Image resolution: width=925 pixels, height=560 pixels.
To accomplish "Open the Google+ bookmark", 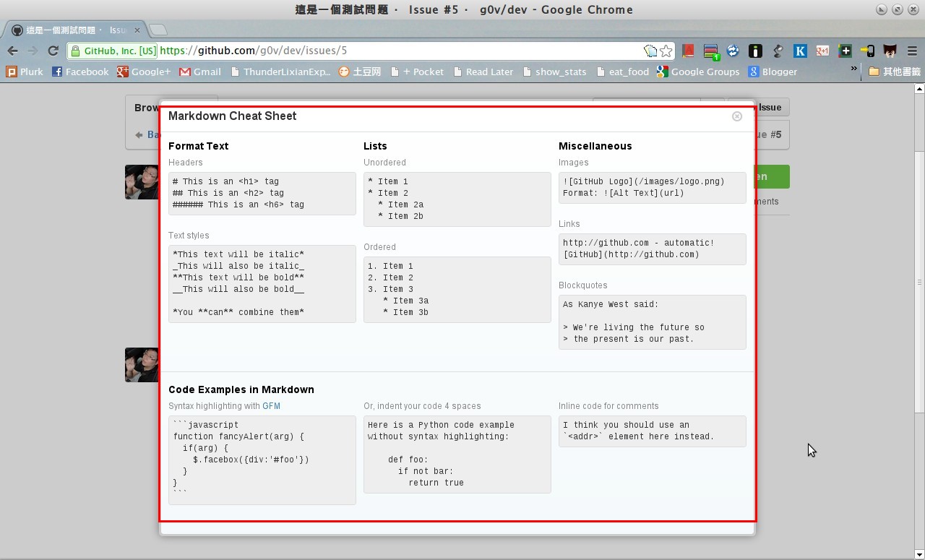I will coord(144,72).
